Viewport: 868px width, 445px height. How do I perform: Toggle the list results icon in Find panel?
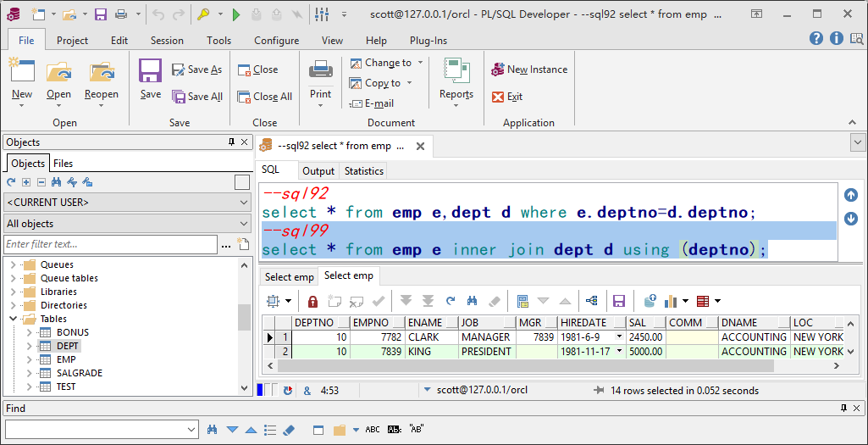270,430
